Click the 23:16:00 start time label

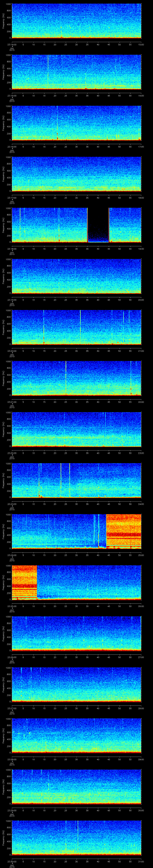(12, 147)
